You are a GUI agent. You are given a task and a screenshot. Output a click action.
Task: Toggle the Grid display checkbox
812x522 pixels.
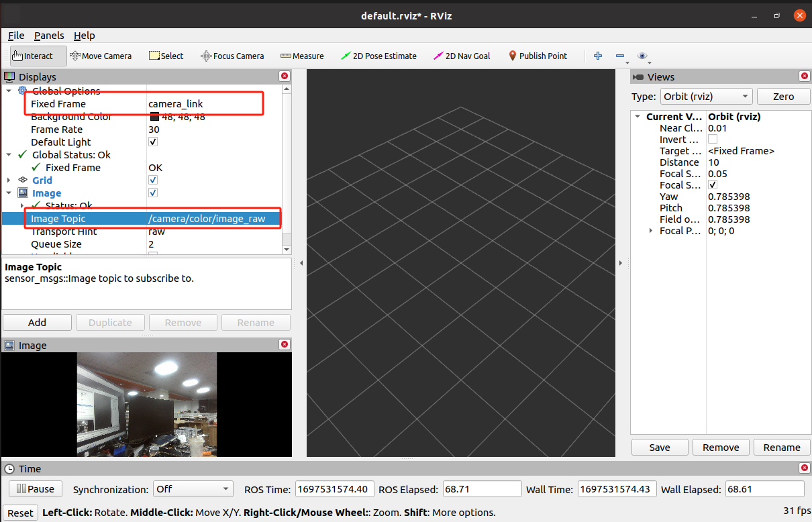pyautogui.click(x=153, y=180)
